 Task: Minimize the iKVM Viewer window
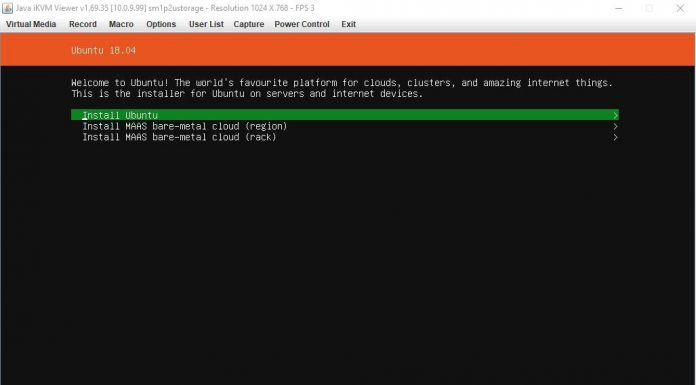618,8
